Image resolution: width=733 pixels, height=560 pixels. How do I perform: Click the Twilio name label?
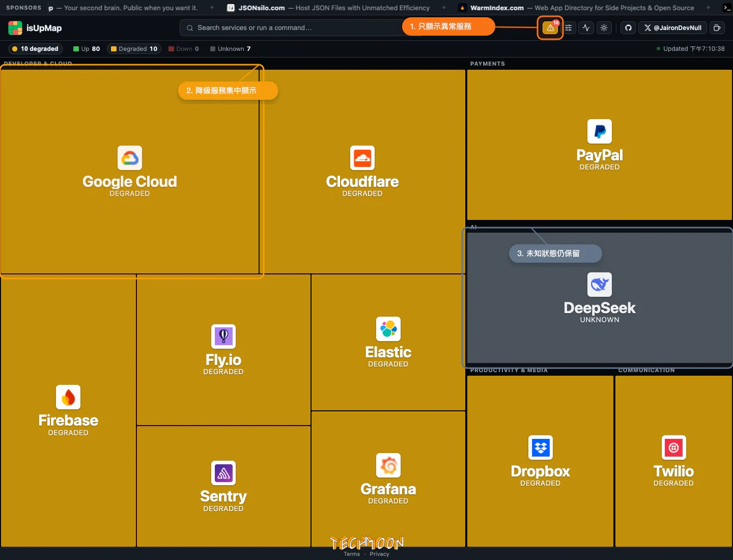(x=674, y=471)
